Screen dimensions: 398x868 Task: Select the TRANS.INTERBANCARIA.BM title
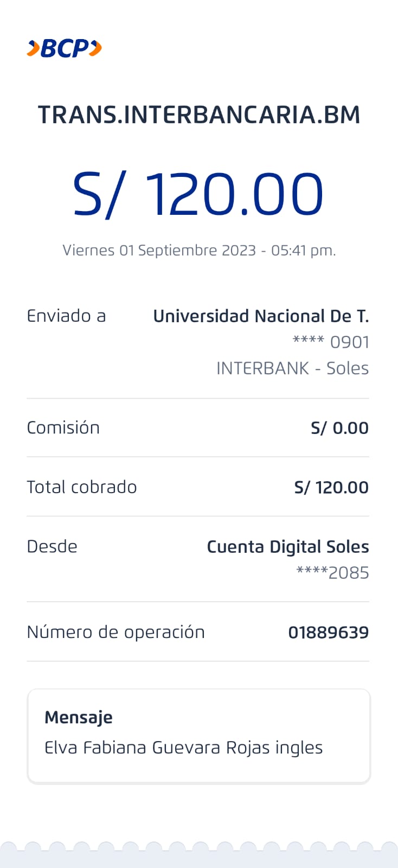click(199, 115)
